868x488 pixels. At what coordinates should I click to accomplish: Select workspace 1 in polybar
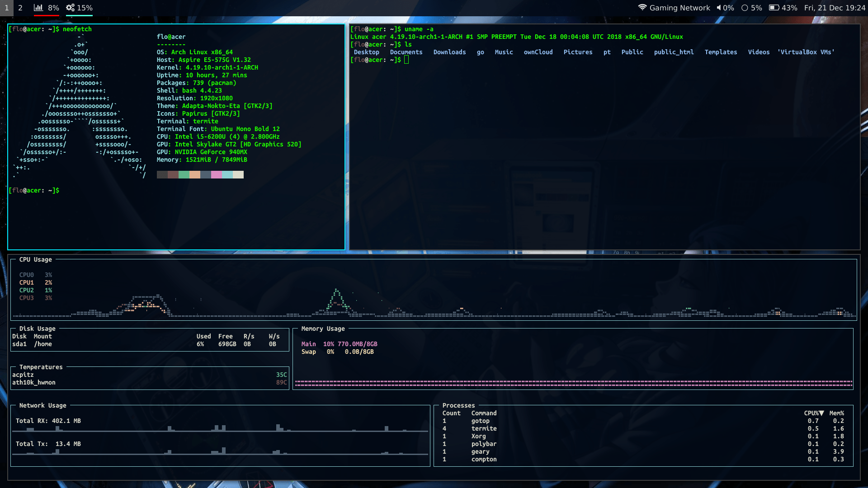tap(6, 8)
